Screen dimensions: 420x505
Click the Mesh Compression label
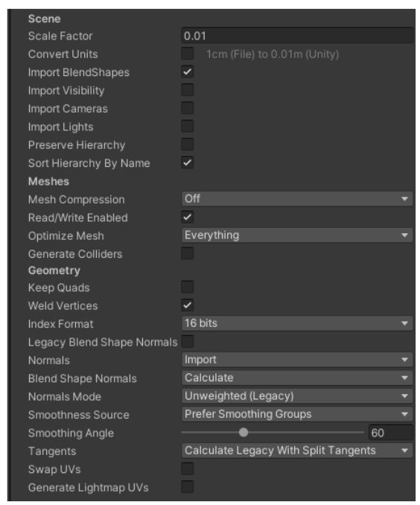click(x=77, y=200)
